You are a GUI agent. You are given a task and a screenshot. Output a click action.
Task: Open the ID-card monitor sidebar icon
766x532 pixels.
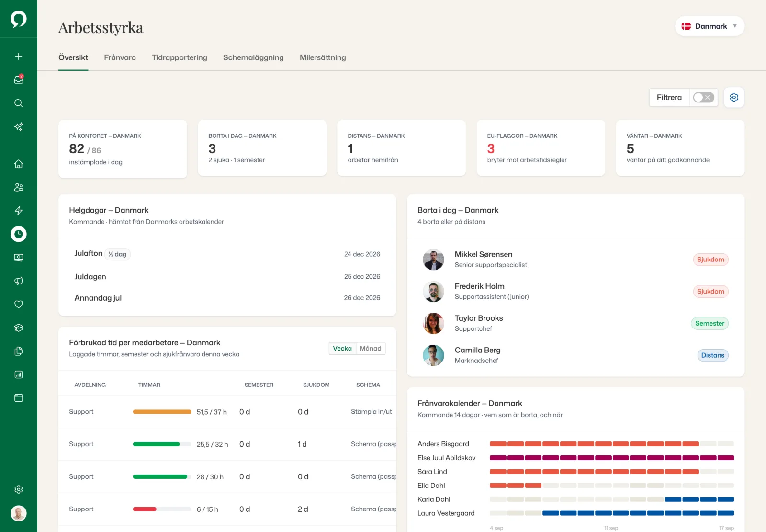point(19,258)
